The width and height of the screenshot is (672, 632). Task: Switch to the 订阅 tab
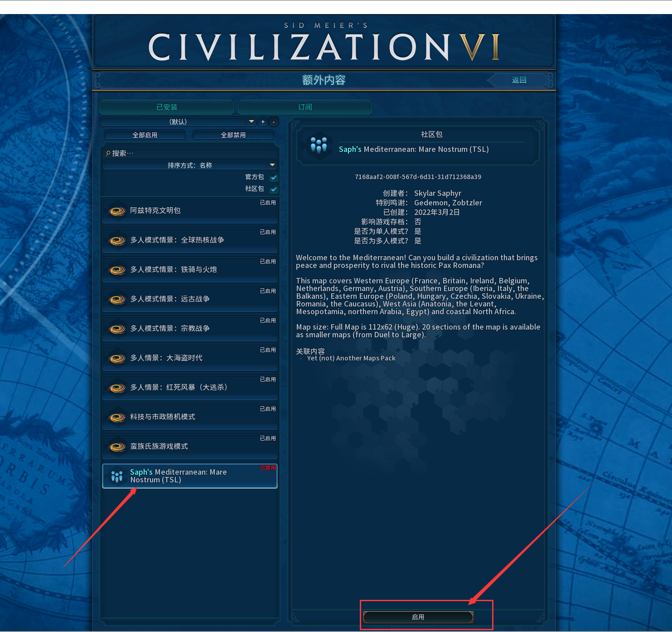(x=305, y=107)
